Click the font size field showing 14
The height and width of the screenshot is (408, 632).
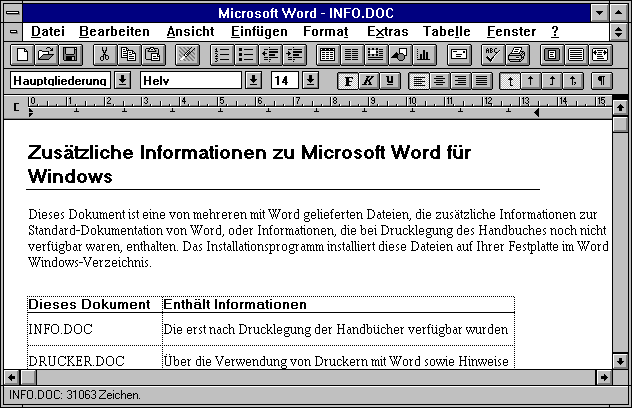[285, 81]
